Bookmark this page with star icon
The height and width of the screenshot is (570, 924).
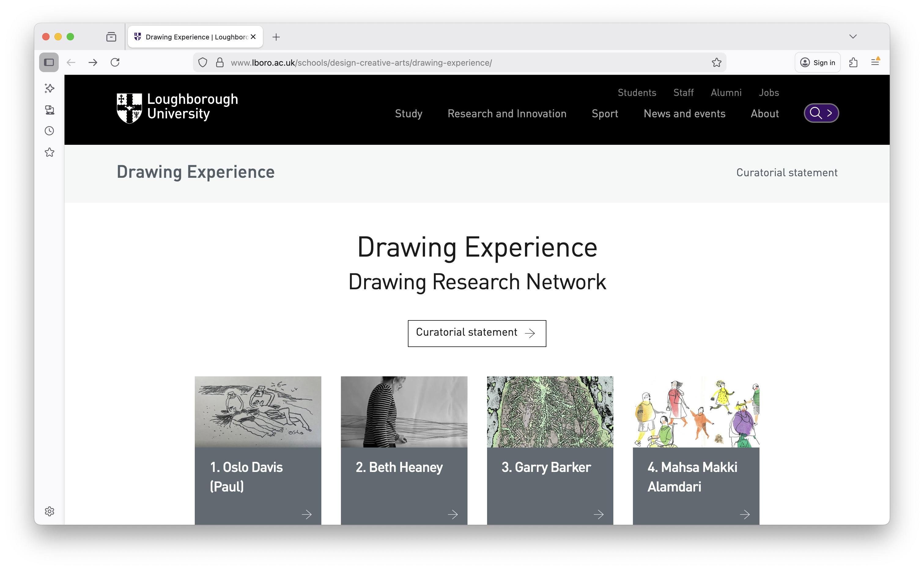click(x=716, y=63)
